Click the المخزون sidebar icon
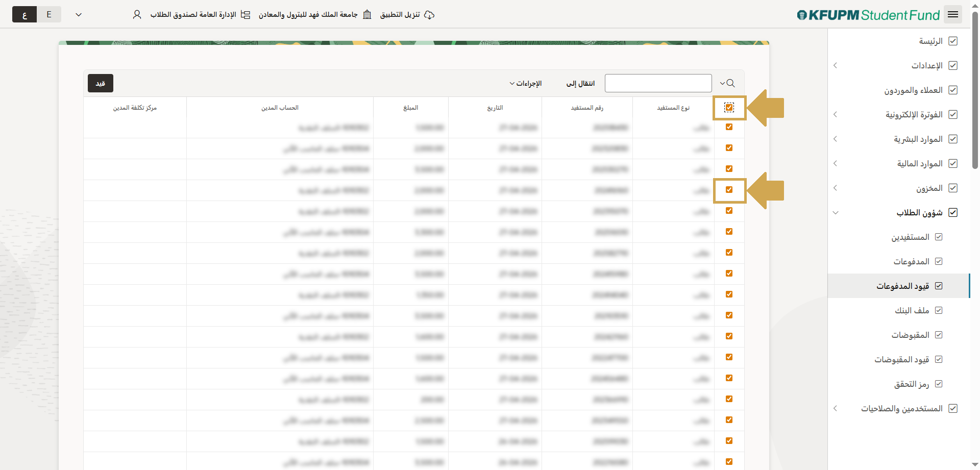Screen dimensions: 980x470 953,188
